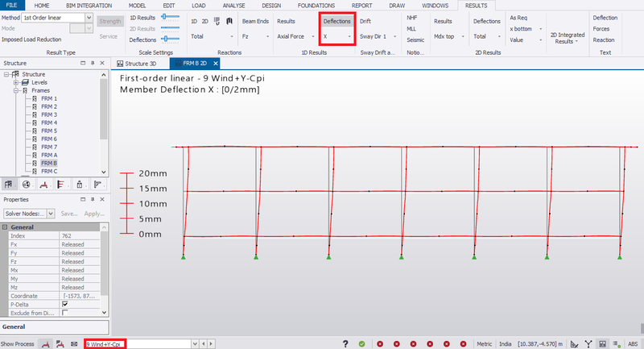Adjust the Deflections scale slider

pos(170,39)
